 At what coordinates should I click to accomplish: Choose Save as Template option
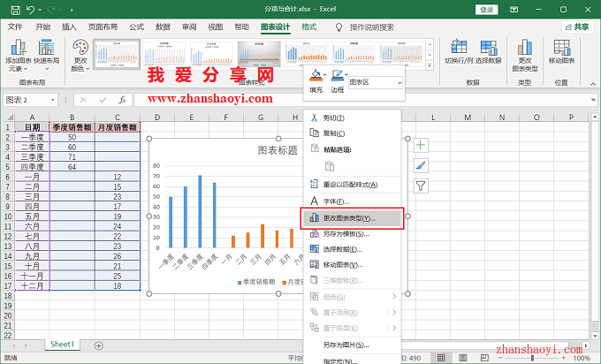pyautogui.click(x=353, y=234)
